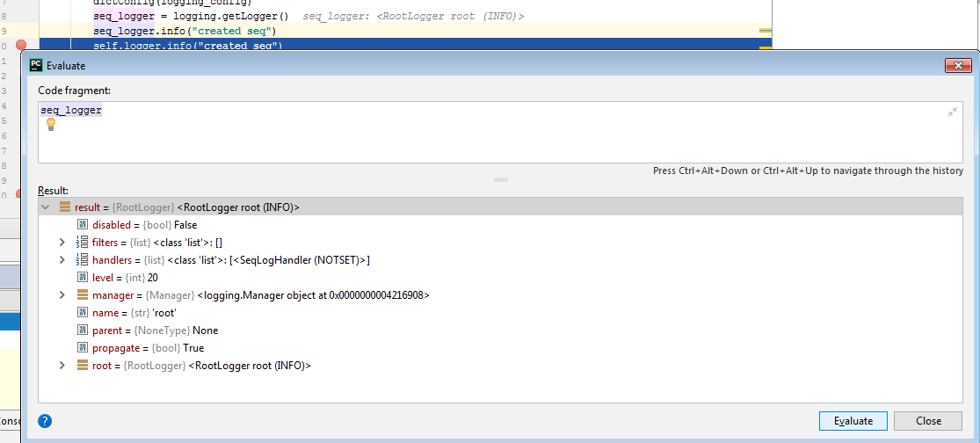Click the lightbulb intention icon
Viewport: 980px width, 443px height.
(51, 124)
